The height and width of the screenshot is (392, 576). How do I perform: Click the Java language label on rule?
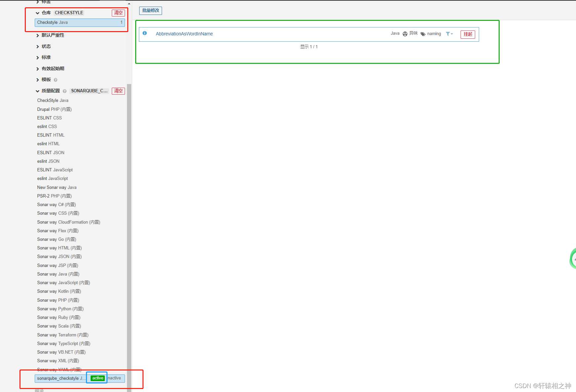(395, 33)
